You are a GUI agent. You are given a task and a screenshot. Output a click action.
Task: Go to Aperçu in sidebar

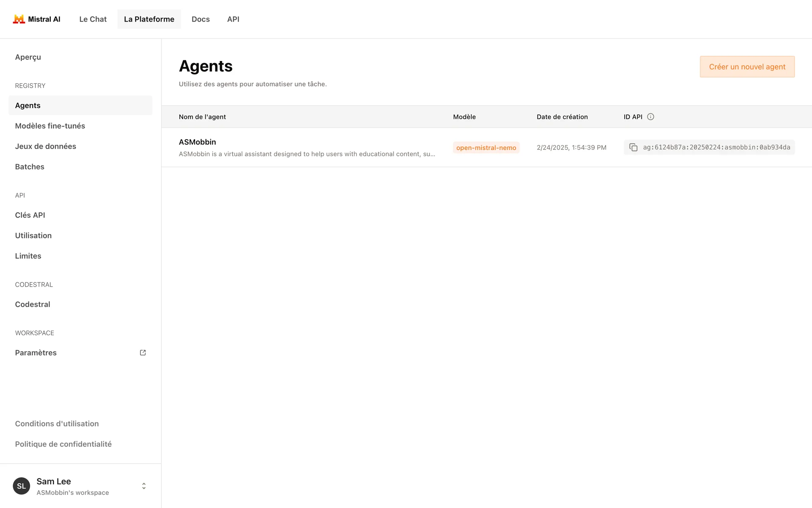[28, 57]
